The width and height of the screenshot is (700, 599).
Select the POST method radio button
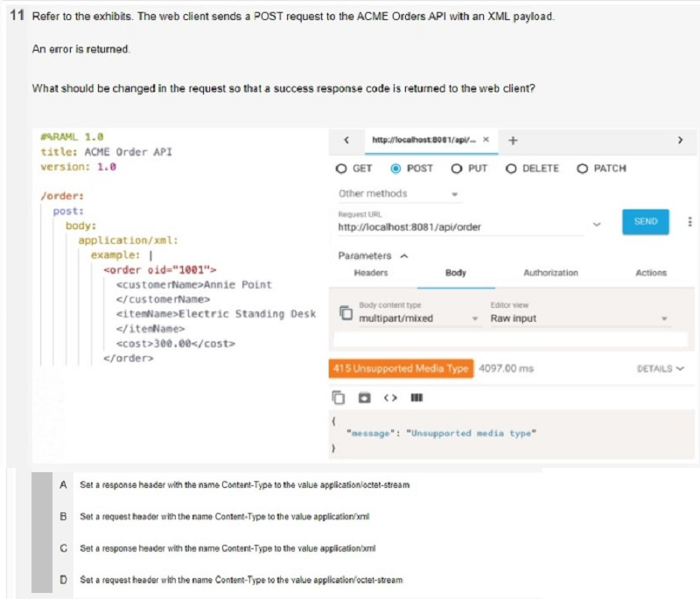pos(395,169)
